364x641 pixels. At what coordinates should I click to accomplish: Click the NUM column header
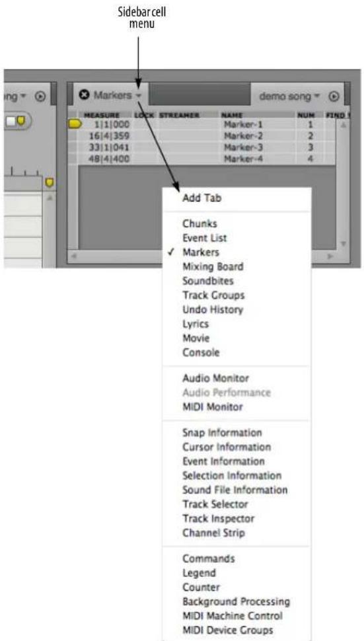[x=305, y=116]
